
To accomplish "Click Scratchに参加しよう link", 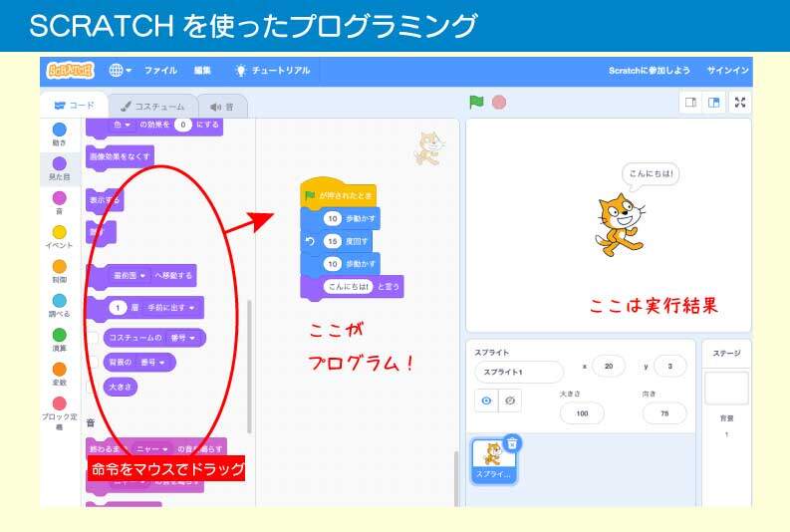I will tap(649, 71).
